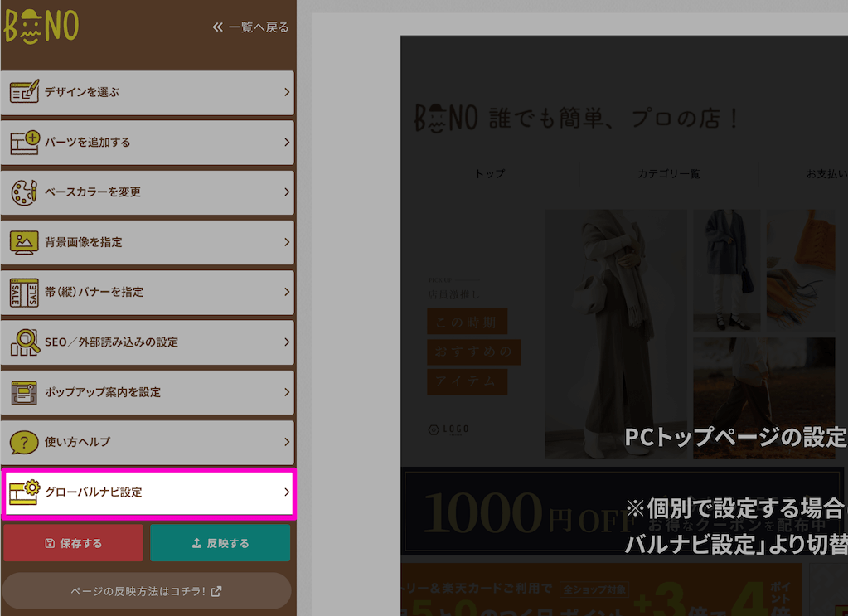Open ページの反映方法はコチラ link
Image resolution: width=848 pixels, height=616 pixels.
[x=147, y=591]
